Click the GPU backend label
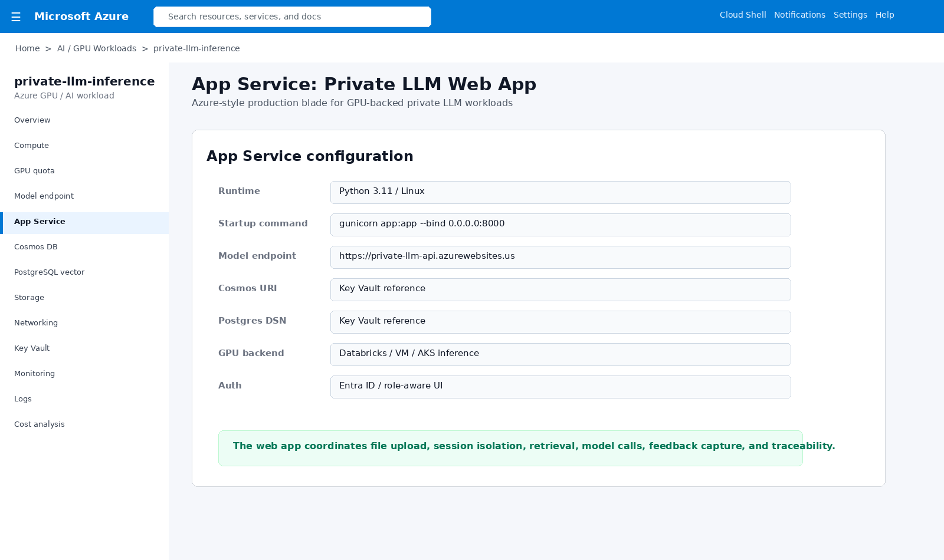The image size is (944, 560). coord(251,353)
